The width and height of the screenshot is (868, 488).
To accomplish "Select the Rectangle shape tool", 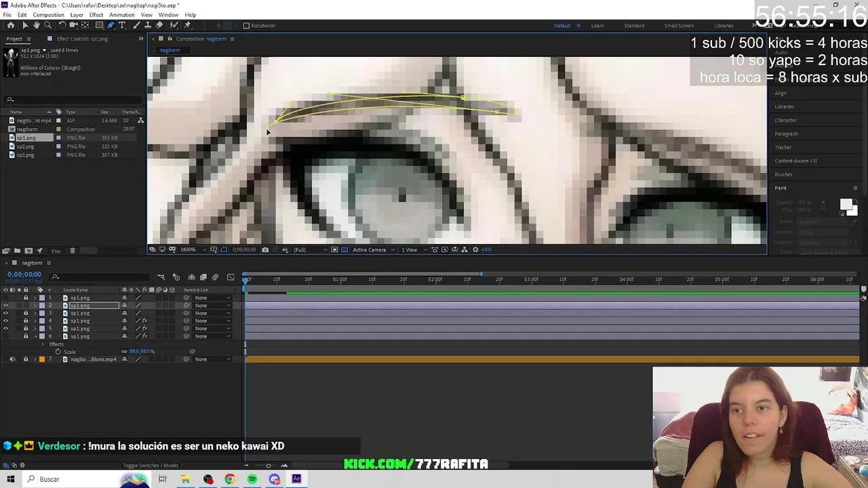I will tap(99, 25).
